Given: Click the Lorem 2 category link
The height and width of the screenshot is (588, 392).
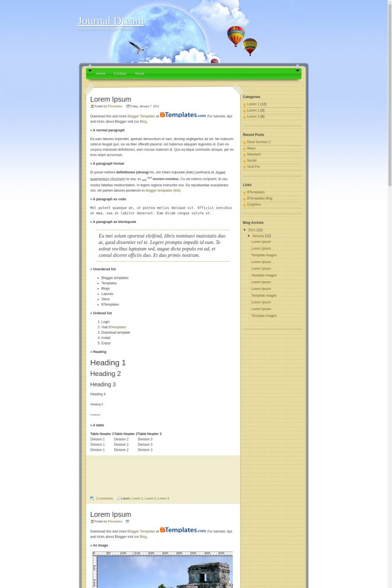Looking at the screenshot, I should (253, 110).
